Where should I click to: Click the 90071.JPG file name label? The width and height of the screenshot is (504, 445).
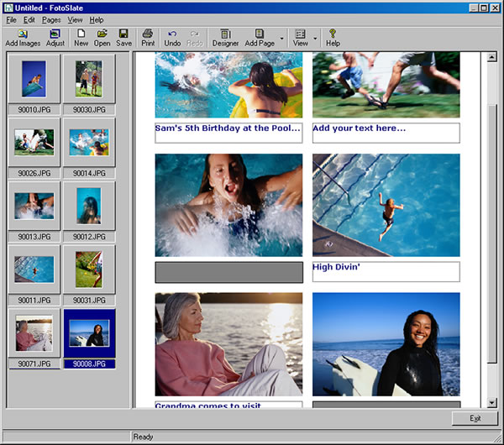pyautogui.click(x=34, y=364)
